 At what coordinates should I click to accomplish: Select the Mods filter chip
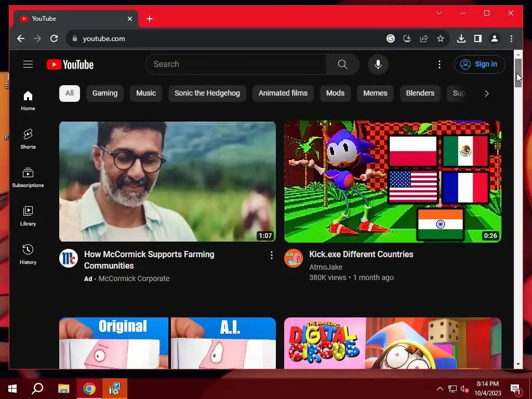[335, 94]
